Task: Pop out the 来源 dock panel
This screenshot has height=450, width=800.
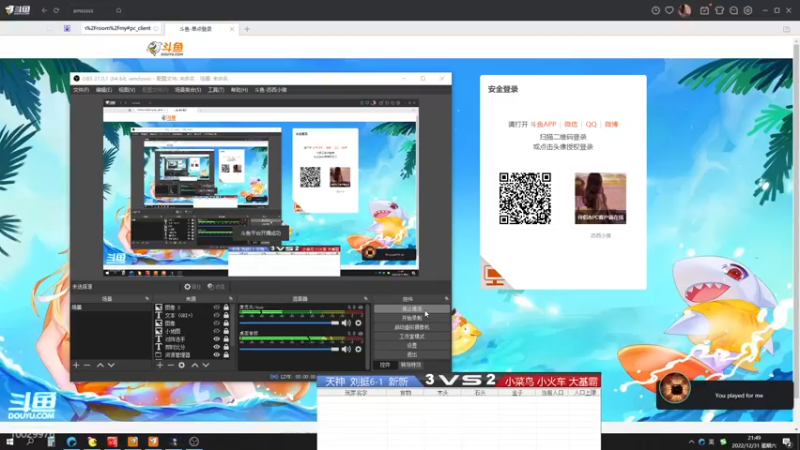Action: click(231, 298)
